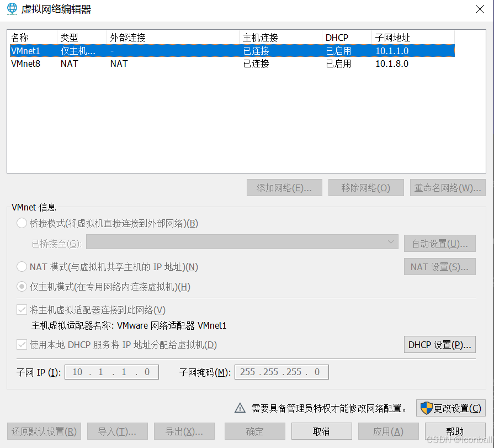Open DHCP 设置(P)... dialog
494x448 pixels.
pyautogui.click(x=440, y=345)
